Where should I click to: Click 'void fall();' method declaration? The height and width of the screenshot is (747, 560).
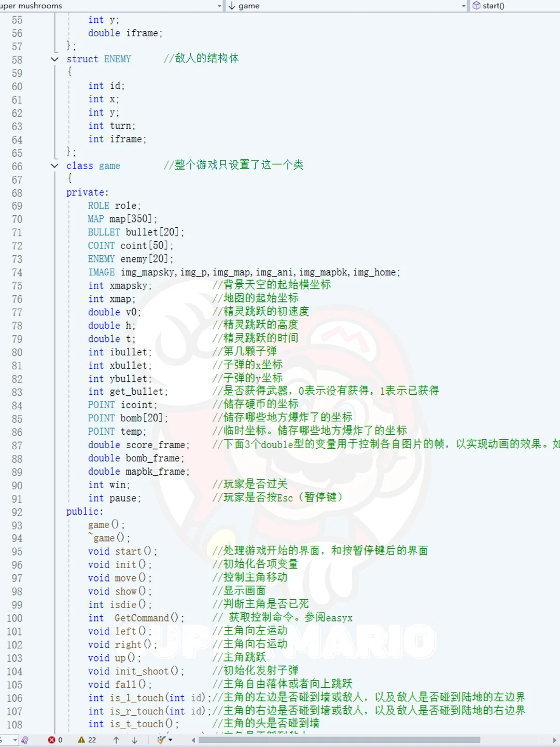pyautogui.click(x=120, y=685)
